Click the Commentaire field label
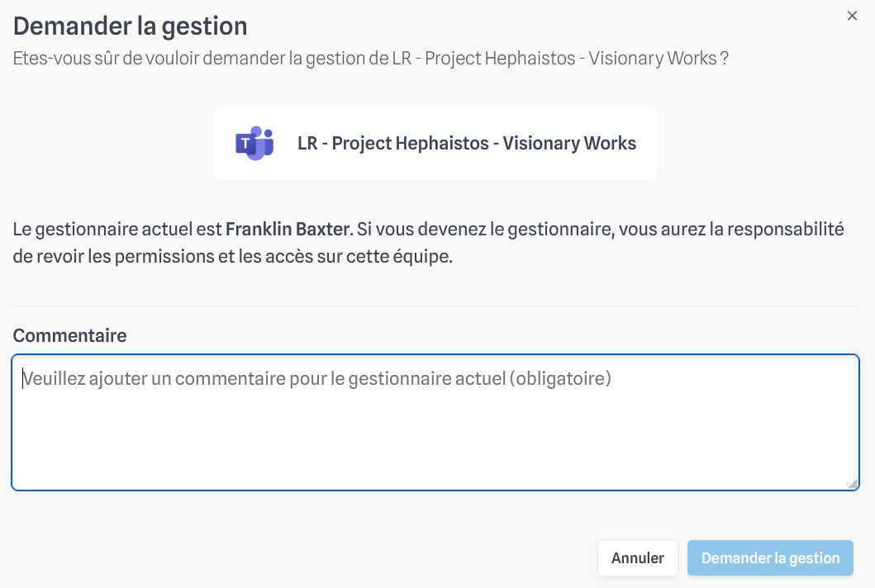The width and height of the screenshot is (875, 588). (69, 335)
